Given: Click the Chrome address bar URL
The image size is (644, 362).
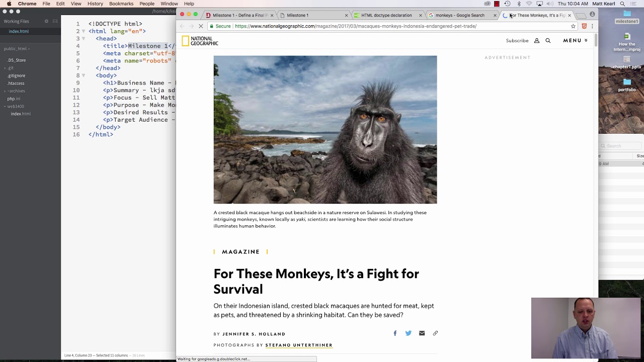Looking at the screenshot, I should (x=355, y=26).
